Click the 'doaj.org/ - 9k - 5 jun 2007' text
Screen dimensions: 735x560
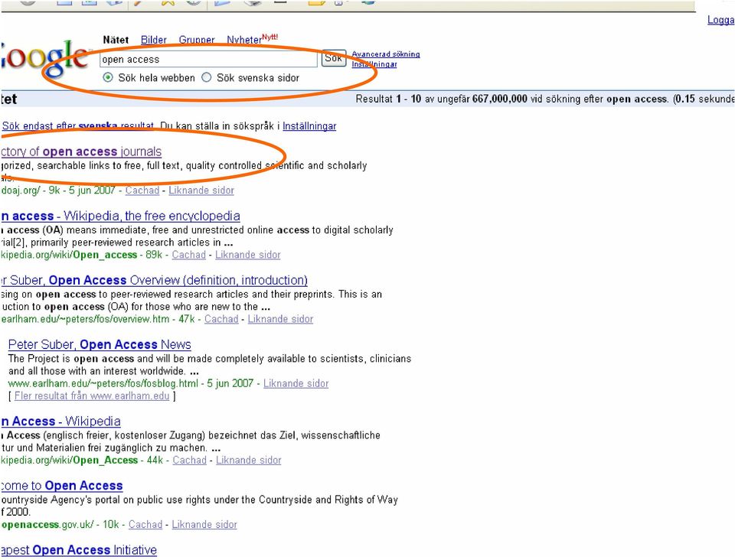58,190
